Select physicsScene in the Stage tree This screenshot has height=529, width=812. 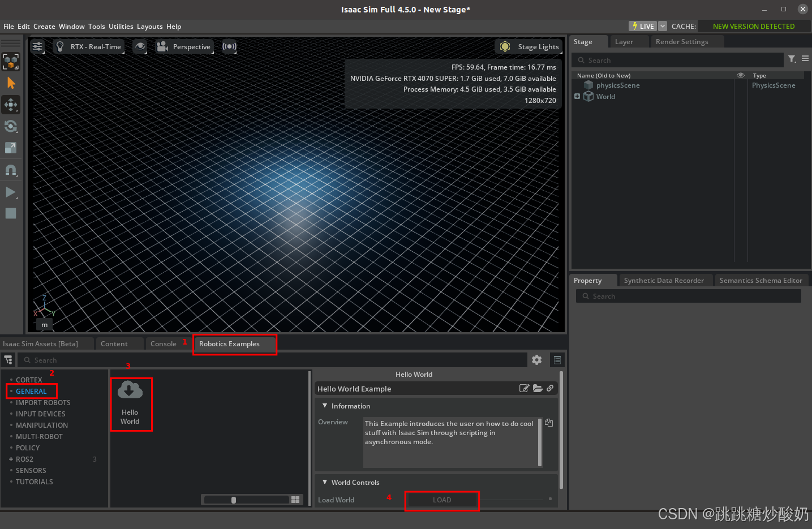tap(618, 85)
